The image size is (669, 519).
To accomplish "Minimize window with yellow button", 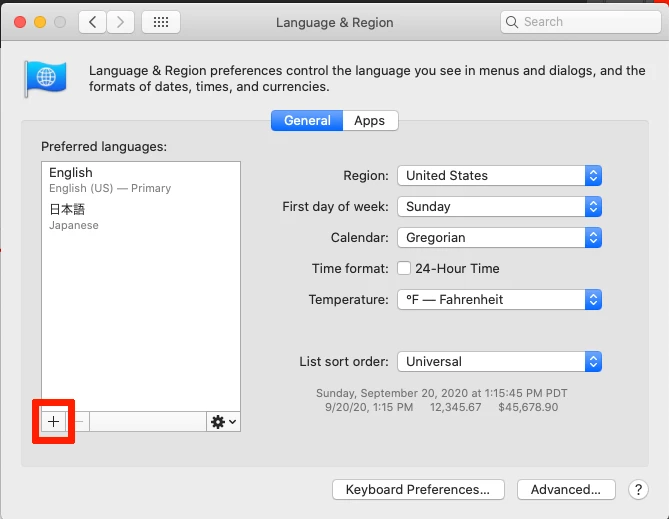I will click(x=40, y=22).
